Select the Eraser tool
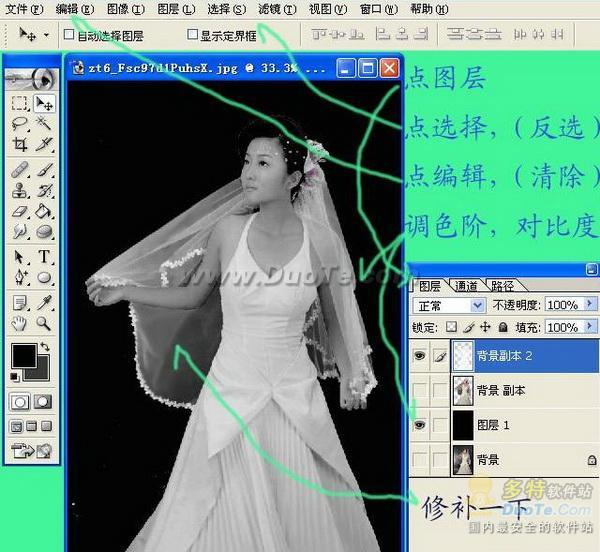This screenshot has width=600, height=552. [x=19, y=211]
